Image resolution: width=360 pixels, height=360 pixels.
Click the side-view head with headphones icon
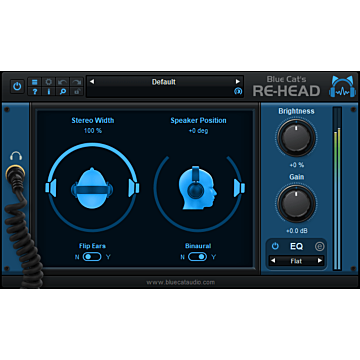pos(197,188)
